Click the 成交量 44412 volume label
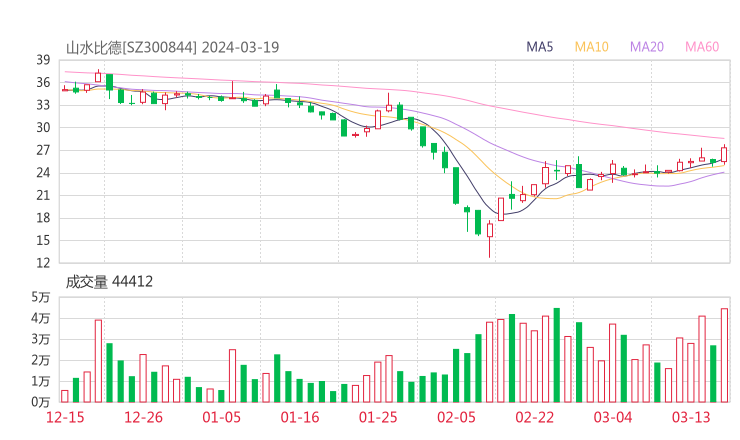Image resolution: width=740 pixels, height=440 pixels. (109, 282)
